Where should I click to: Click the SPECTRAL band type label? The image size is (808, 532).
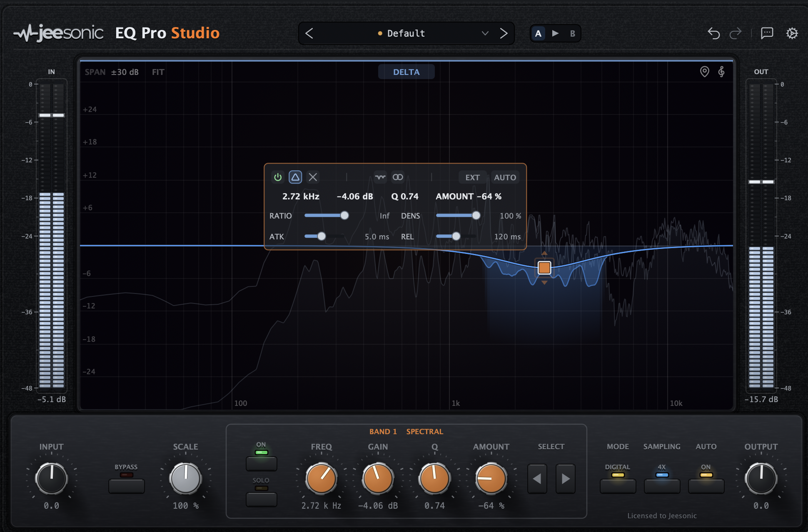(424, 432)
